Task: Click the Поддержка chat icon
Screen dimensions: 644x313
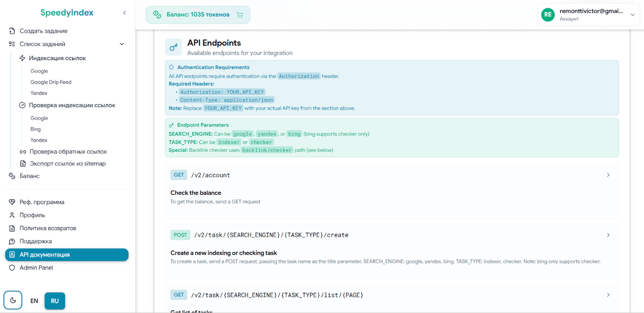Action: [x=12, y=242]
